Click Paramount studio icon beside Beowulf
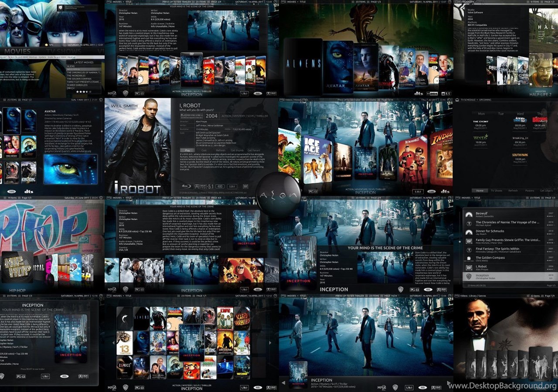 (469, 215)
